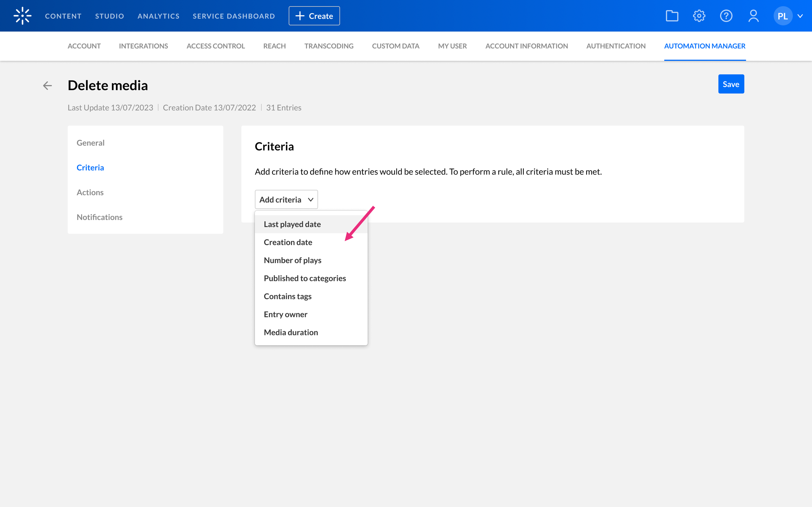Expand the account menu chevron

tap(800, 16)
